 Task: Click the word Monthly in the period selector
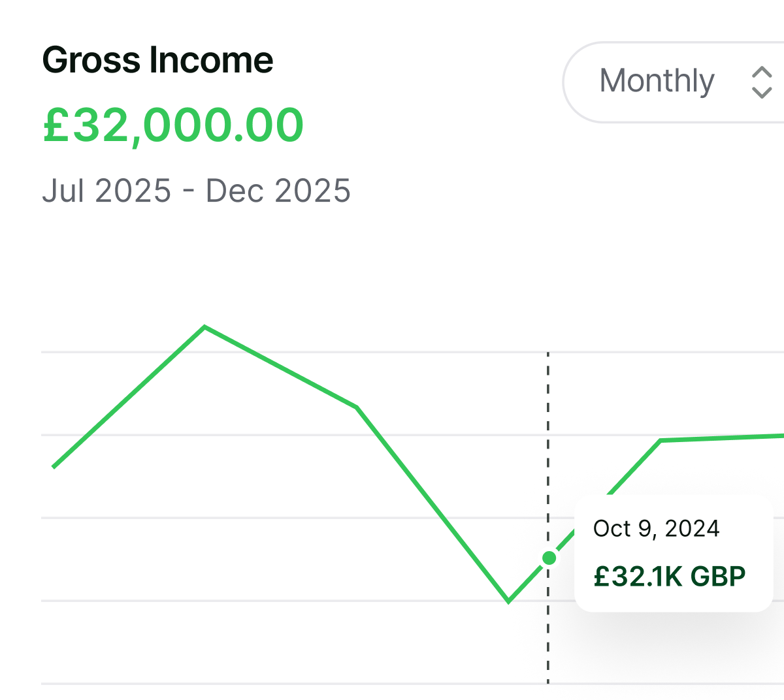coord(657,82)
